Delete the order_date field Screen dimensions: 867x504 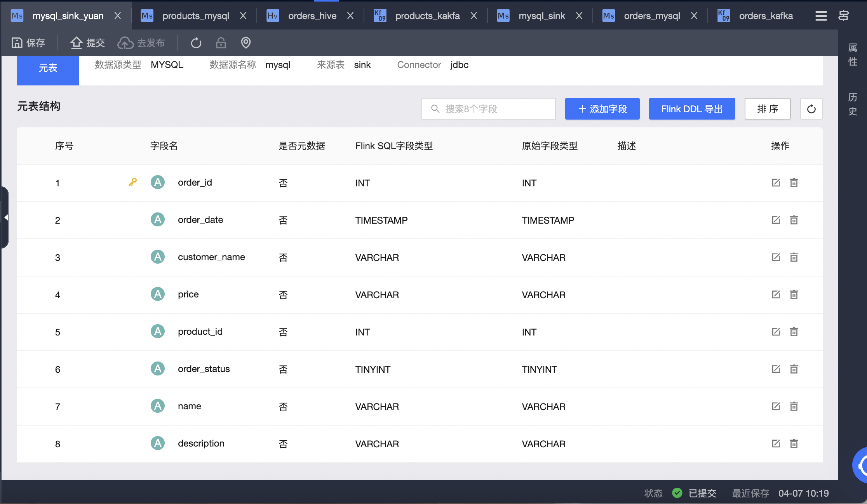click(x=794, y=220)
